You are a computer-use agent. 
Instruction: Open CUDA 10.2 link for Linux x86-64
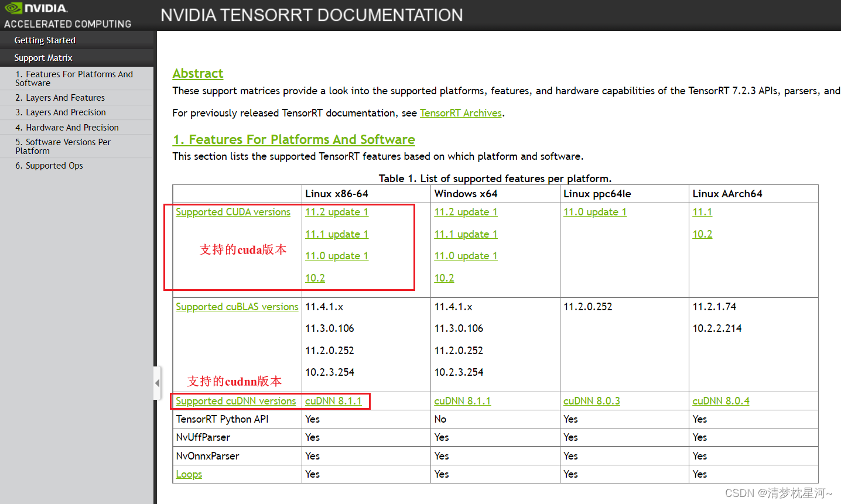click(x=315, y=278)
